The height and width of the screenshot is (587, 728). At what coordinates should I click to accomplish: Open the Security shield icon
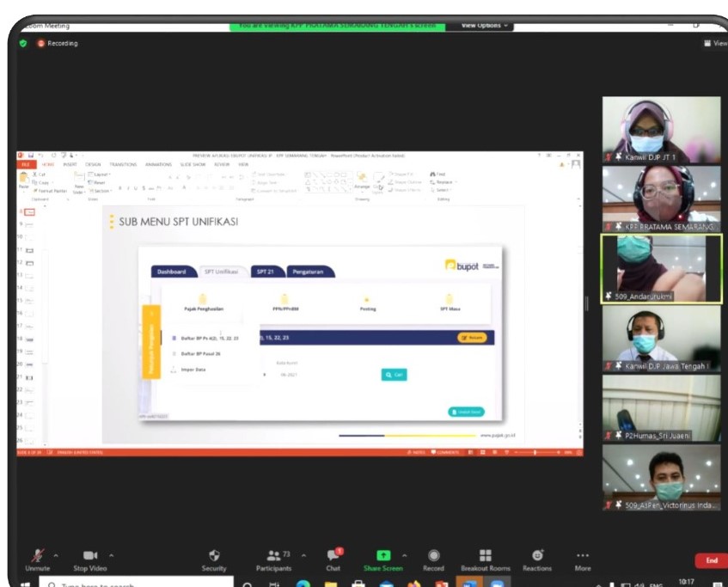214,556
